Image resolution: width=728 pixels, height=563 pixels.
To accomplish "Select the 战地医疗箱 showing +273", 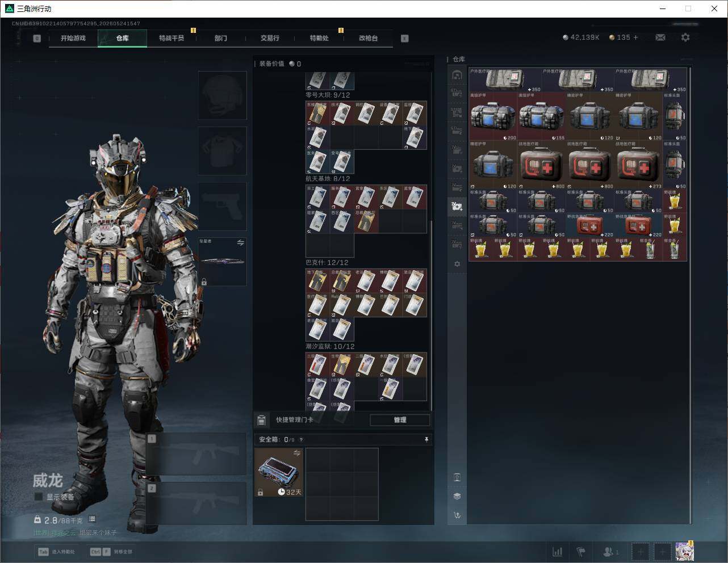I will 639,165.
